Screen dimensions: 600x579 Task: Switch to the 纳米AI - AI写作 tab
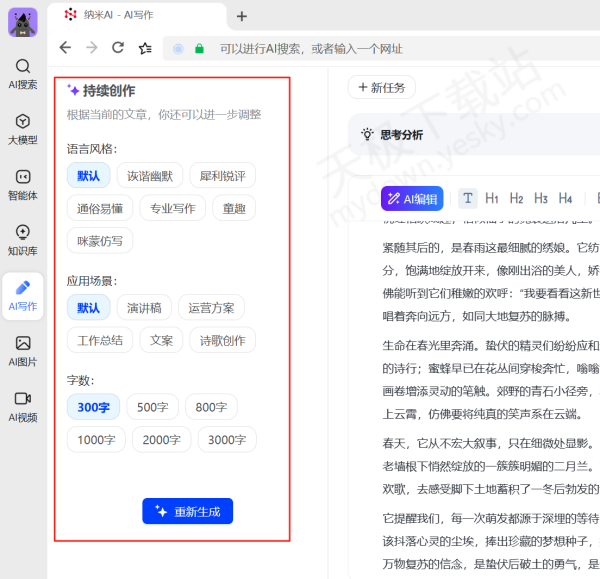(x=138, y=15)
